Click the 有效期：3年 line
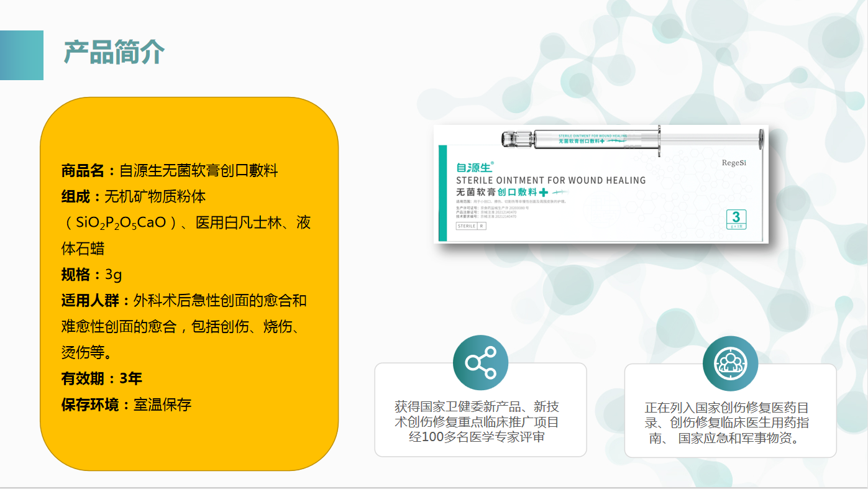 (x=102, y=379)
